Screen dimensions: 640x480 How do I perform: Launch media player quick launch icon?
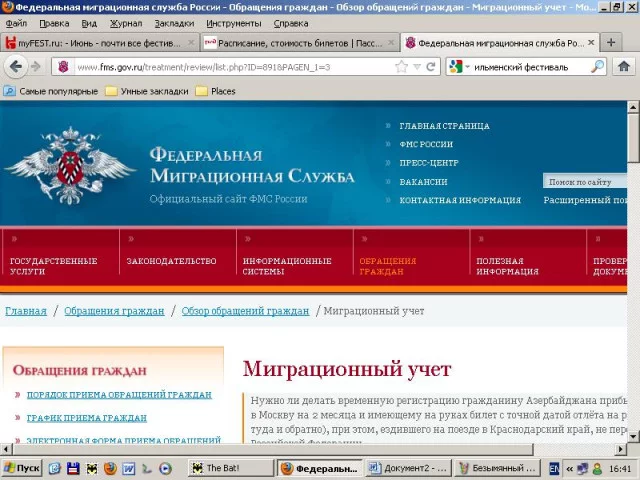(165, 468)
